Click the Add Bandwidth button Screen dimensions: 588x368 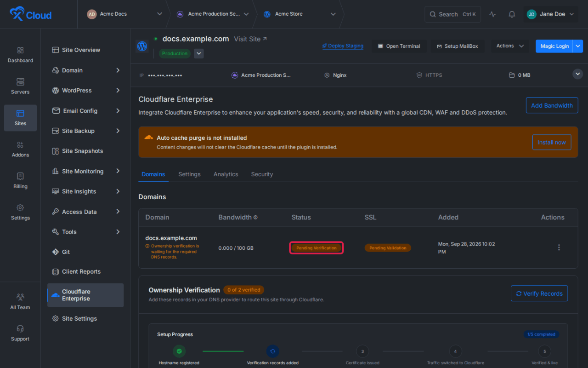(552, 105)
